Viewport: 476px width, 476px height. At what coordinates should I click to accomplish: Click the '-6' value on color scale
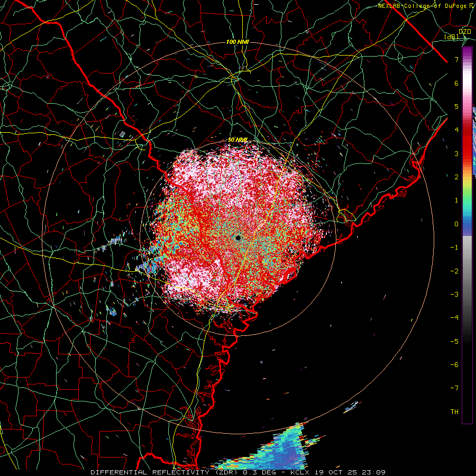click(454, 364)
